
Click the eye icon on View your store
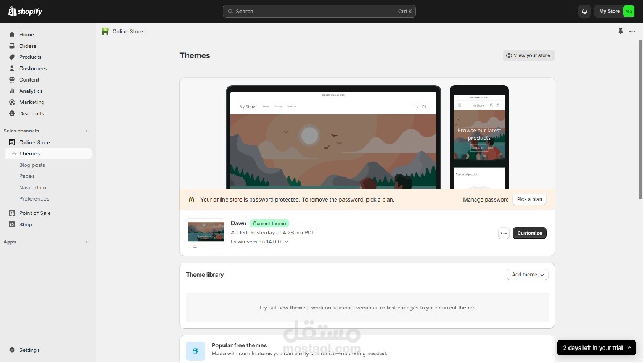coord(509,56)
